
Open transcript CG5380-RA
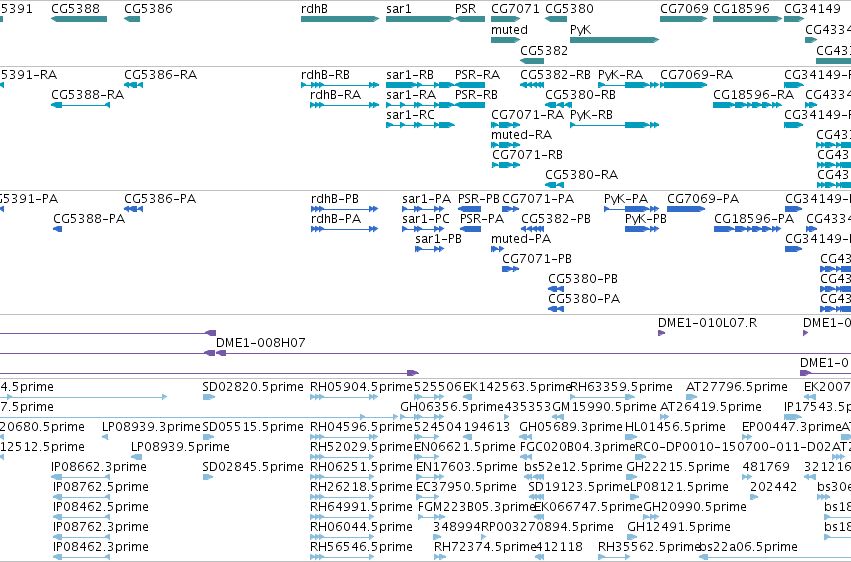pyautogui.click(x=555, y=185)
